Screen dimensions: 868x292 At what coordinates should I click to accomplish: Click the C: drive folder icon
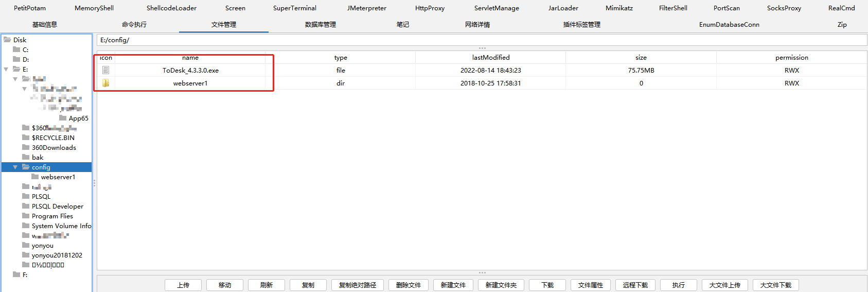click(16, 49)
